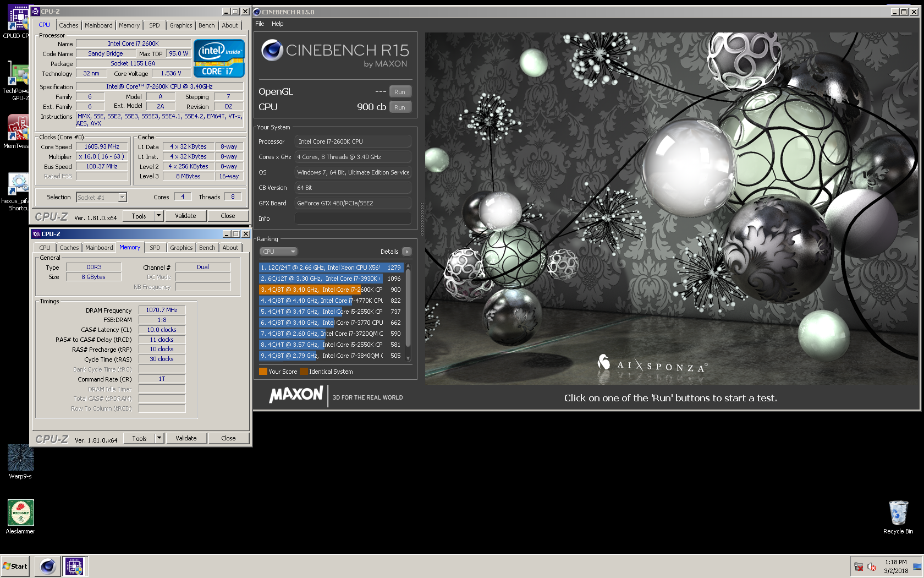This screenshot has height=578, width=924.
Task: Select ranking entry 9 i7-3840QM 505
Action: click(x=331, y=356)
